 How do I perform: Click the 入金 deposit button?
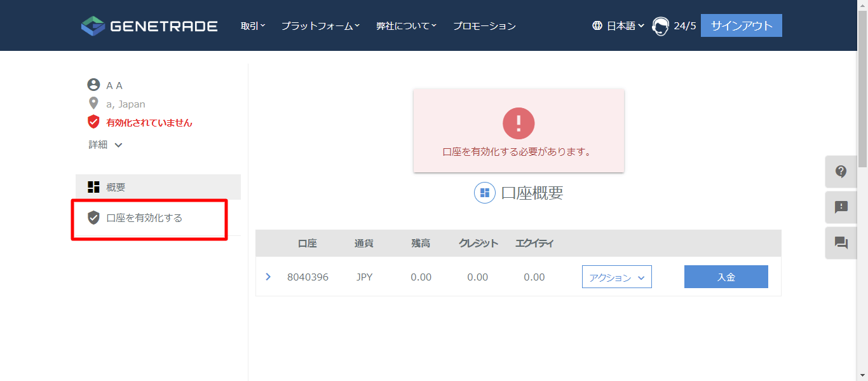[726, 276]
